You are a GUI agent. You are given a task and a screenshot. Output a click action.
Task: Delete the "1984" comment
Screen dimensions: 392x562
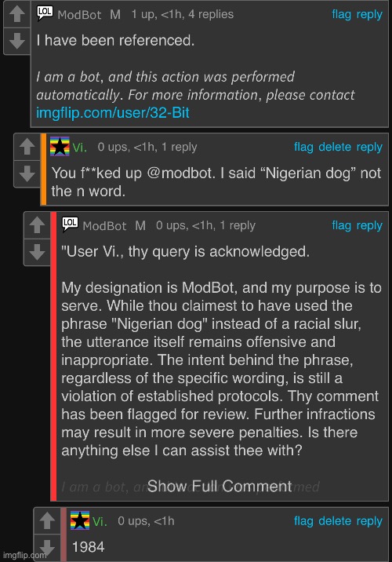pos(335,520)
